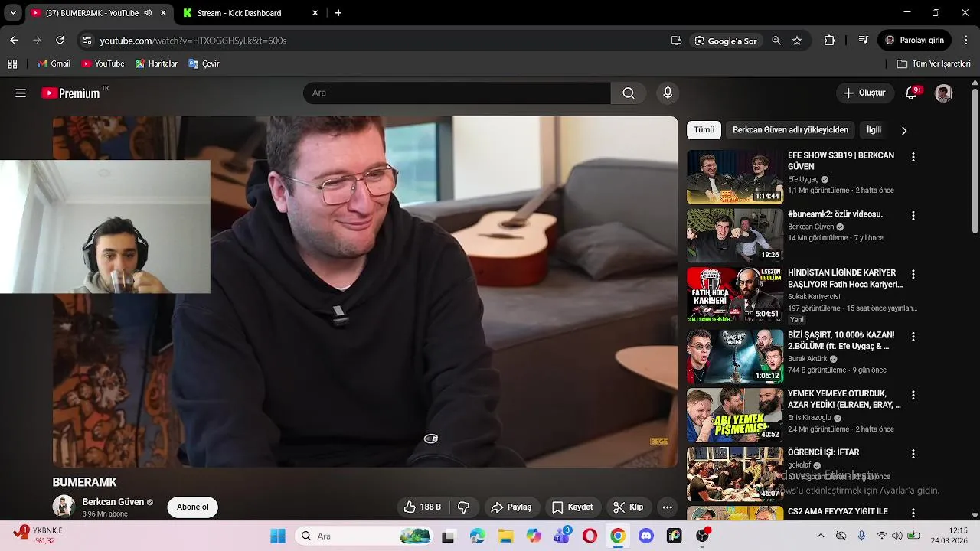Image resolution: width=980 pixels, height=551 pixels.
Task: Click the Klip button
Action: [x=629, y=507]
